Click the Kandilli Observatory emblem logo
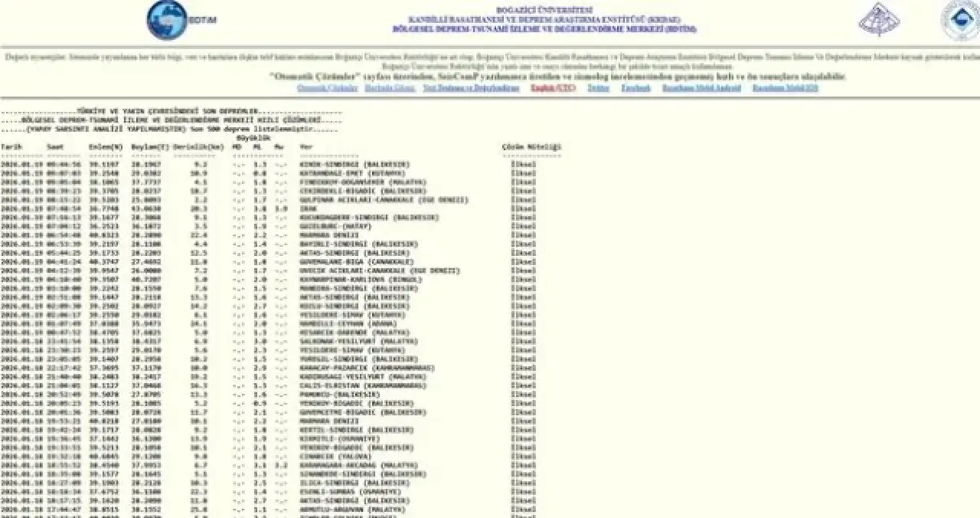Viewport: 980px width, 518px height. 879,19
